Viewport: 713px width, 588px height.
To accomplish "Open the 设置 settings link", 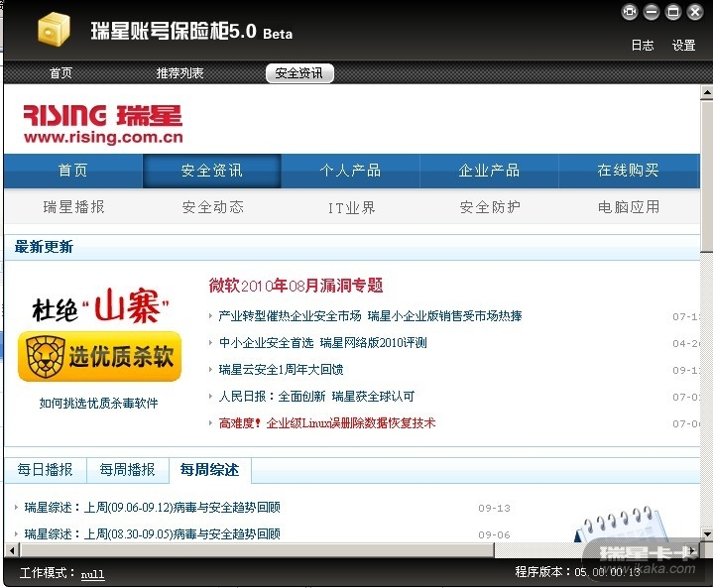I will tap(683, 45).
